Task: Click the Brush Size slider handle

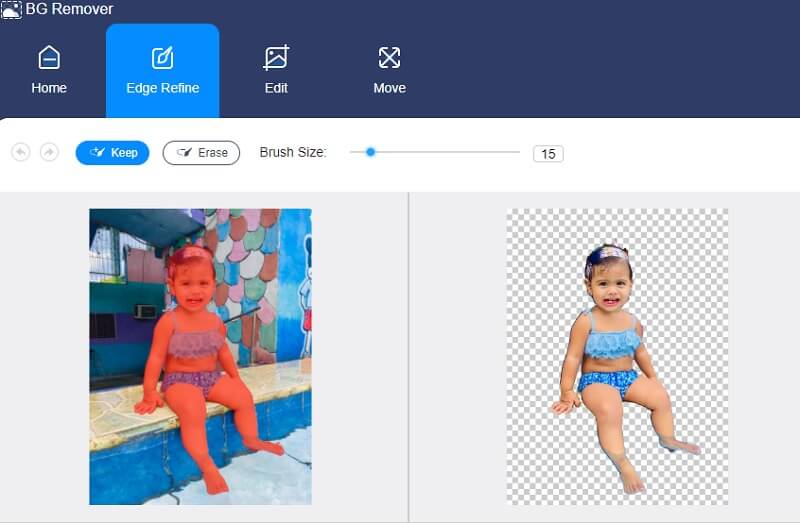Action: point(371,152)
